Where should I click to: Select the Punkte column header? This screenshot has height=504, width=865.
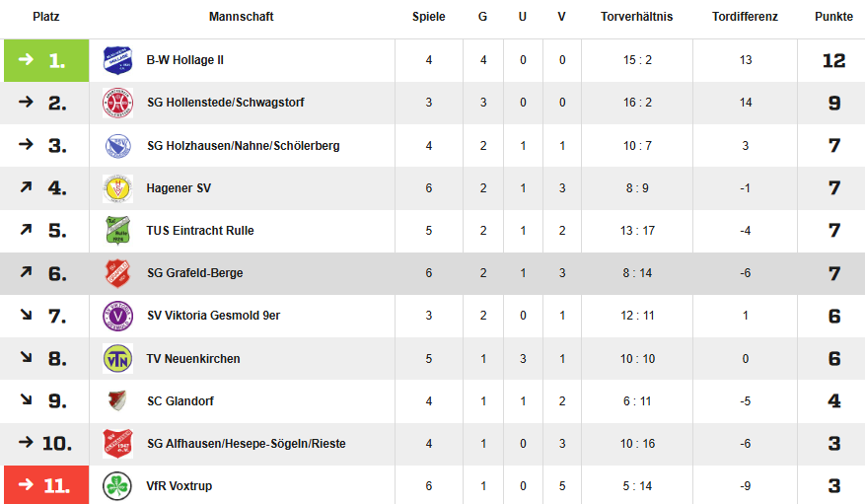[x=833, y=17]
